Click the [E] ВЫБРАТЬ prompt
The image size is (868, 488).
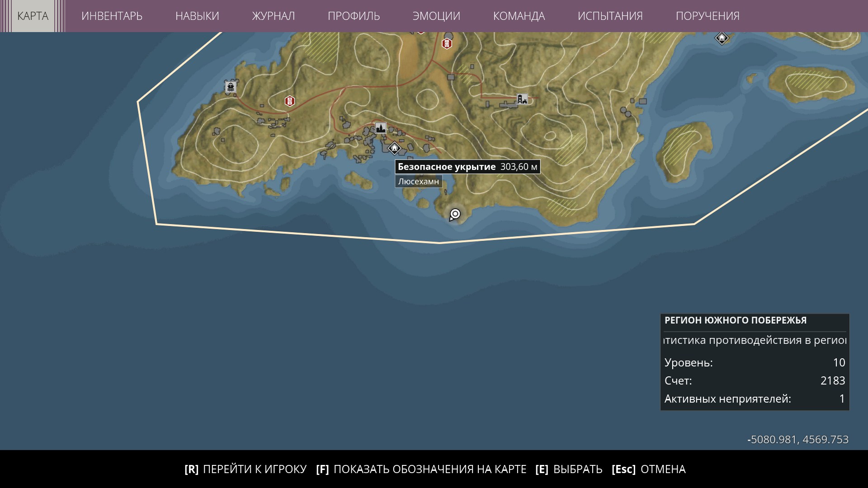pos(569,469)
